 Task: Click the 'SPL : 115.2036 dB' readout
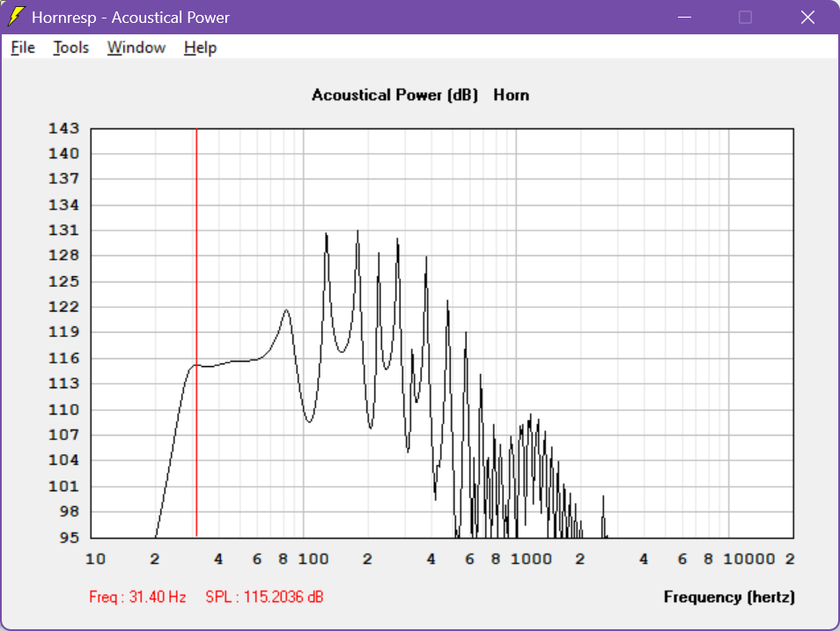(265, 597)
